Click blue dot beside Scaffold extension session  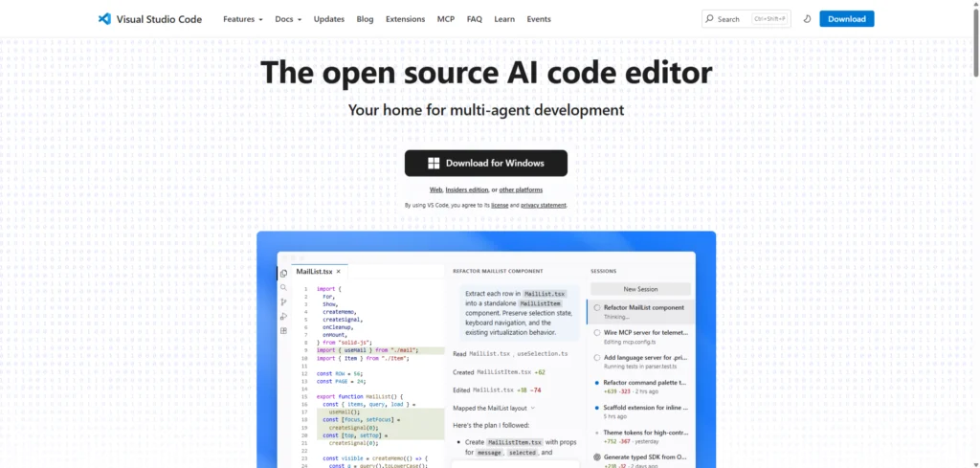point(597,408)
